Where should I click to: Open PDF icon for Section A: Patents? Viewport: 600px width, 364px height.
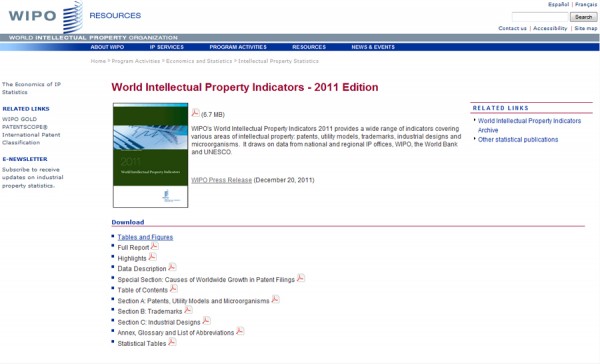coord(275,299)
